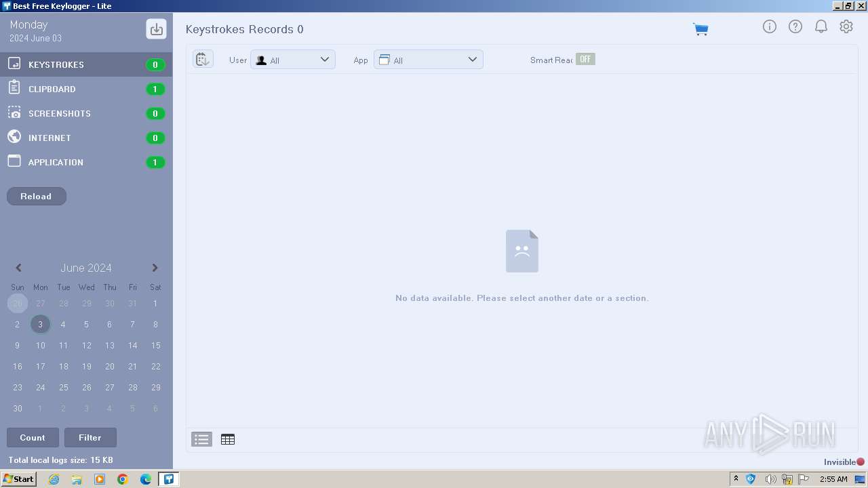The width and height of the screenshot is (868, 488).
Task: Open the info (about) icon
Action: (x=770, y=26)
